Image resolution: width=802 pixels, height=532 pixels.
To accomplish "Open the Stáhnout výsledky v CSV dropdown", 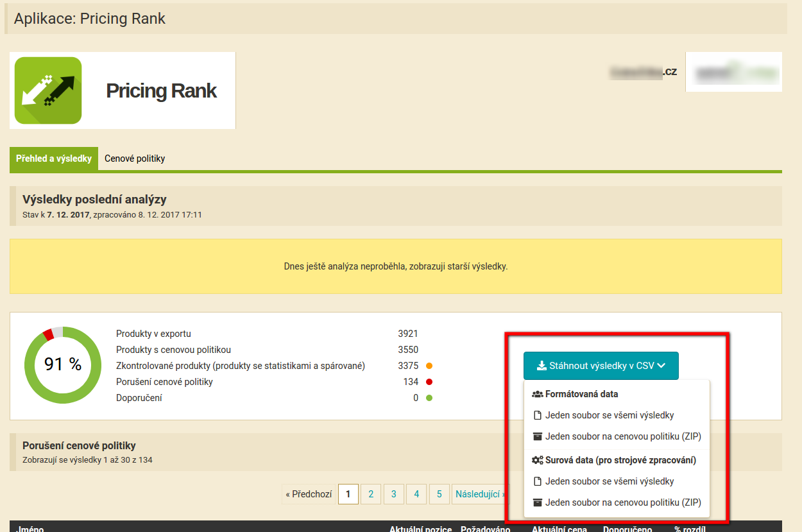I will pos(601,366).
